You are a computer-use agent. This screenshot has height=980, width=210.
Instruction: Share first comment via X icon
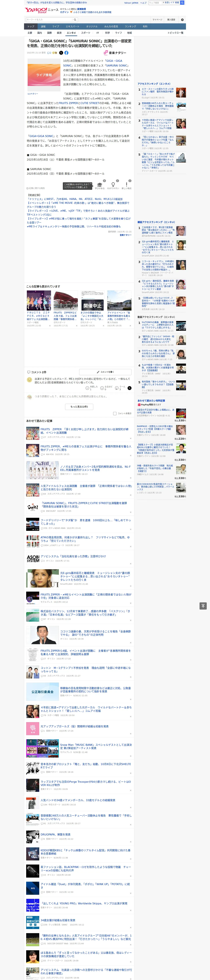coord(130,388)
